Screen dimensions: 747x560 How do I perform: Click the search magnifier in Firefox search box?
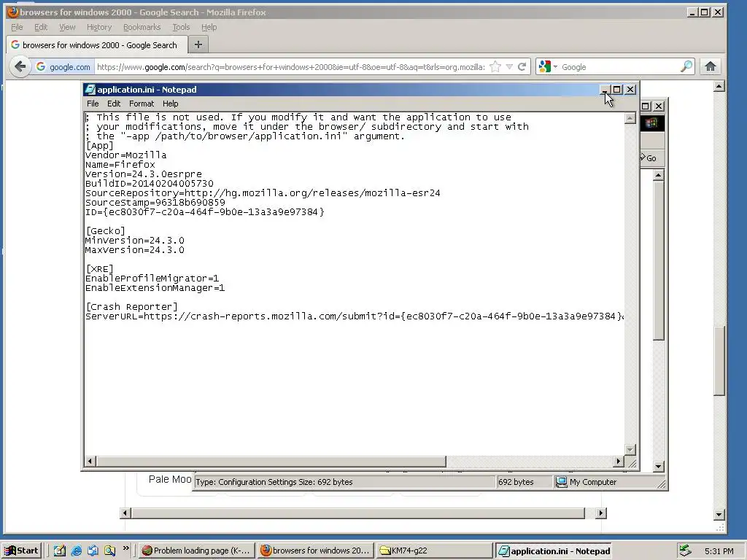[x=686, y=66]
